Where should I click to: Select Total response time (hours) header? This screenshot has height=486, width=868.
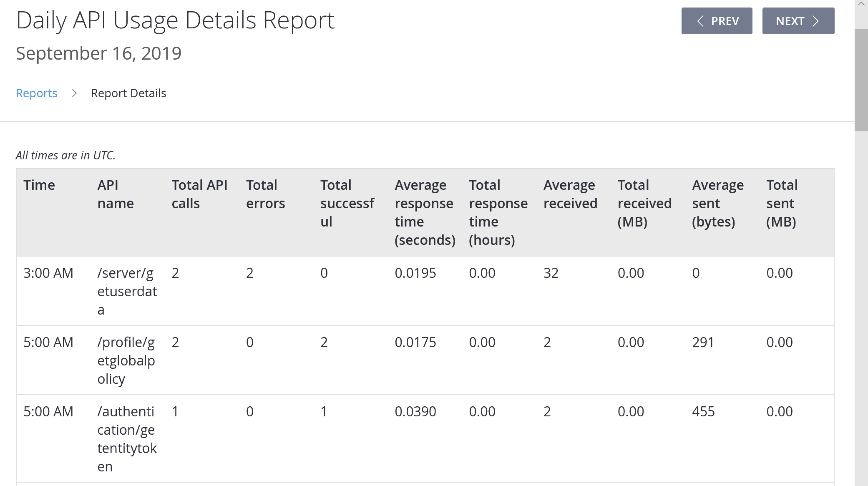[x=498, y=212]
